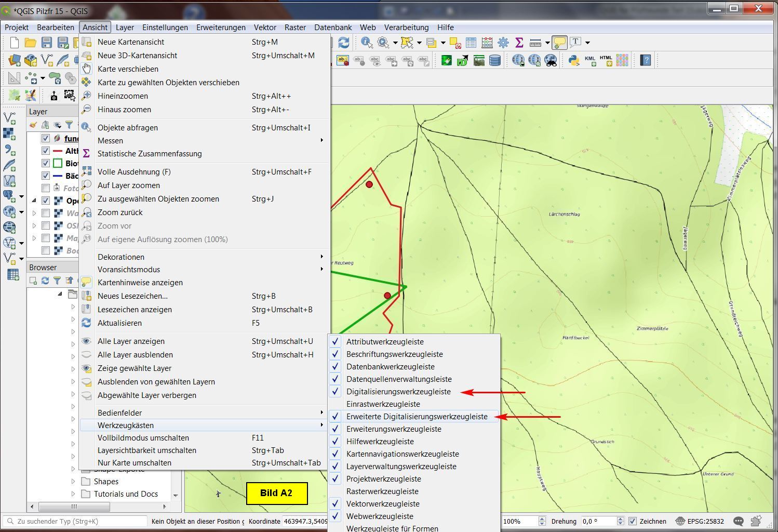Click the help contents book icon
This screenshot has height=532, width=778.
click(x=646, y=60)
